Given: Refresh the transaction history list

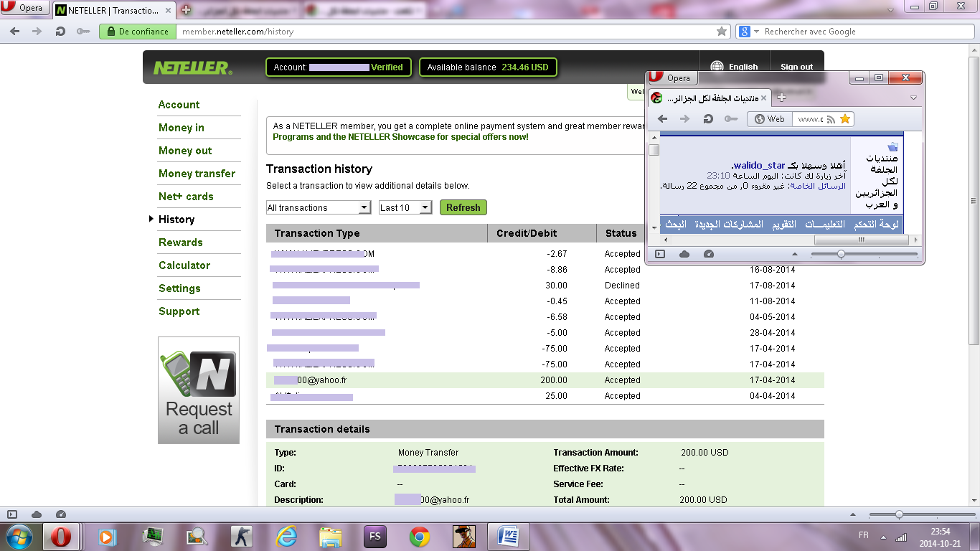Looking at the screenshot, I should pyautogui.click(x=463, y=207).
